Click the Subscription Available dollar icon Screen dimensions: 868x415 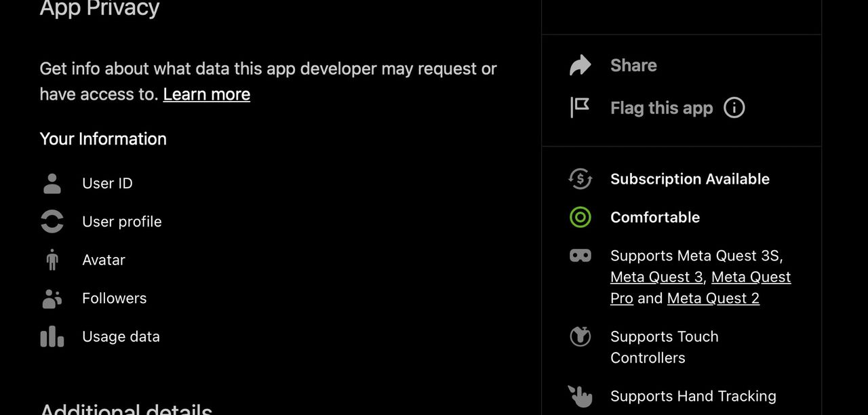tap(580, 179)
